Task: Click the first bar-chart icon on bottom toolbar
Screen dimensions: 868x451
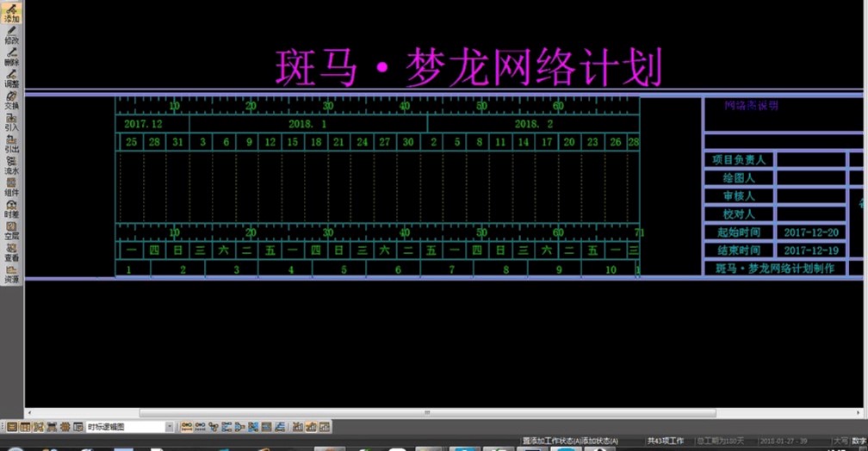Action: pos(297,427)
